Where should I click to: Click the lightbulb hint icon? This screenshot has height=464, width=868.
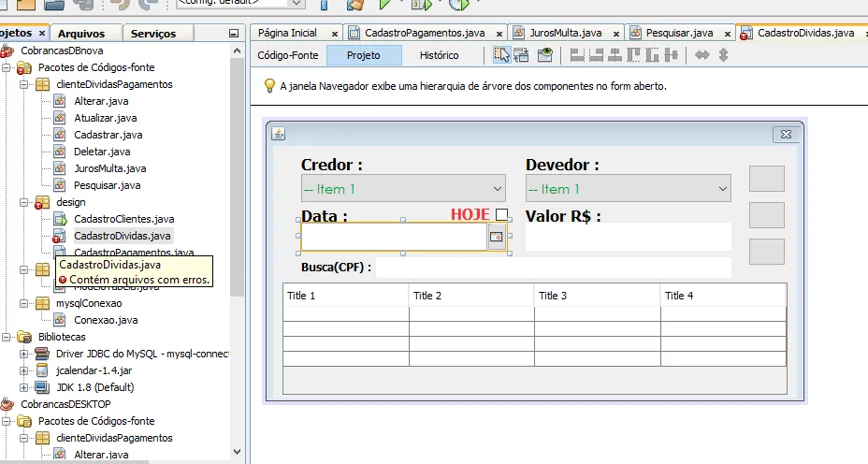[269, 86]
